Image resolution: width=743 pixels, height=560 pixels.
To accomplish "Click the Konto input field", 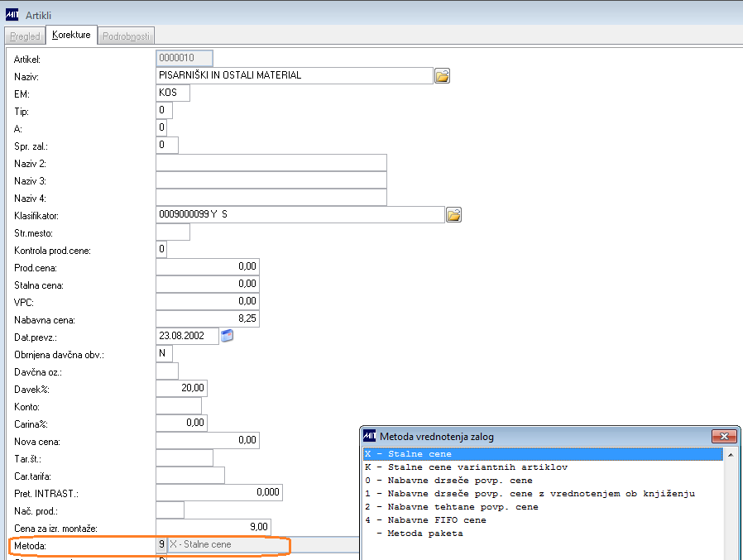I will tap(179, 405).
